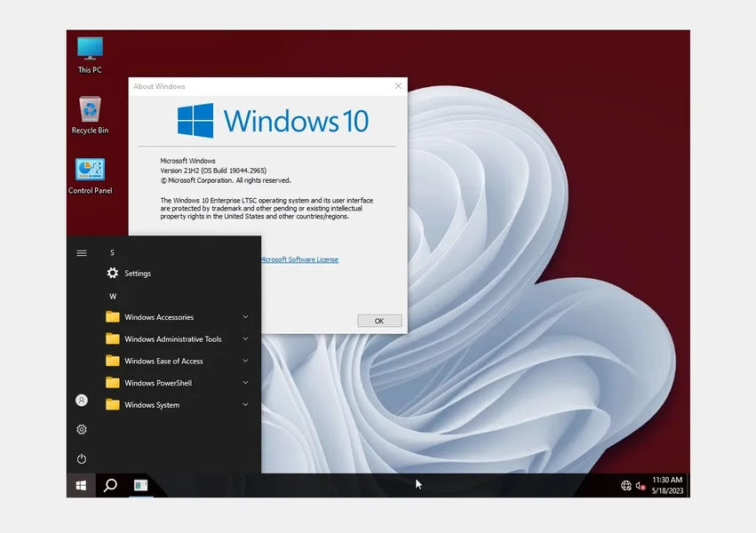
Task: Expand chevron beside Windows PowerShell
Action: pos(245,383)
